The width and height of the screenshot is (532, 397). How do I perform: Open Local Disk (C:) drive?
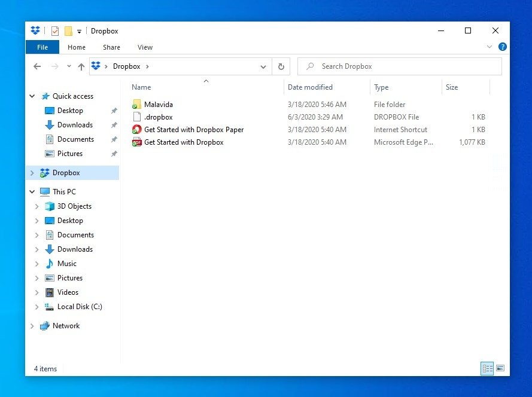click(80, 307)
